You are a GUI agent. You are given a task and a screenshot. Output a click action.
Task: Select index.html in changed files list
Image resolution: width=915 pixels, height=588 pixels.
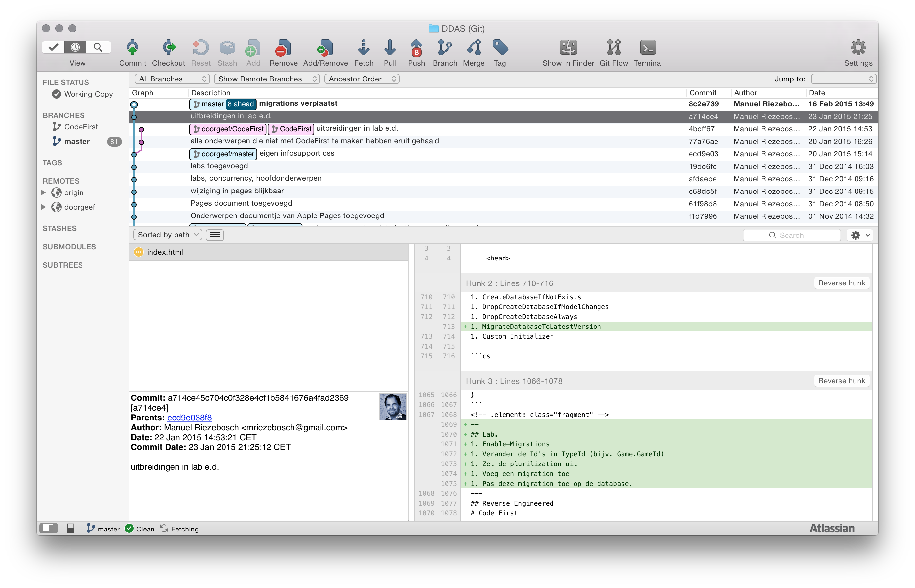point(269,252)
